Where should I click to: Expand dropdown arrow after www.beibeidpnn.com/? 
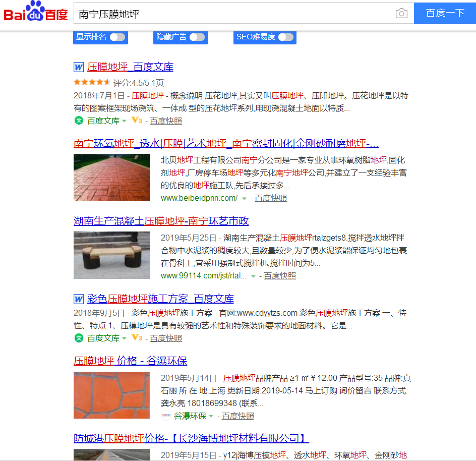tap(244, 199)
